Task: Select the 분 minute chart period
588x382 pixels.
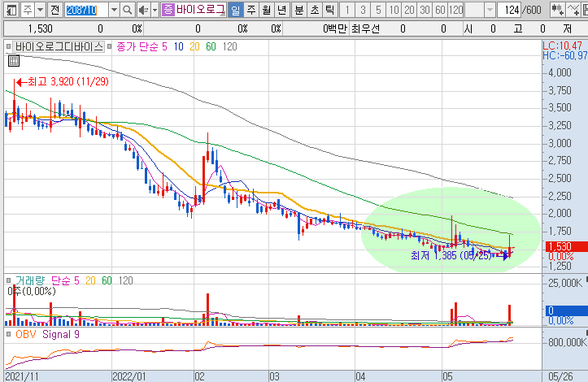Action: pyautogui.click(x=298, y=10)
